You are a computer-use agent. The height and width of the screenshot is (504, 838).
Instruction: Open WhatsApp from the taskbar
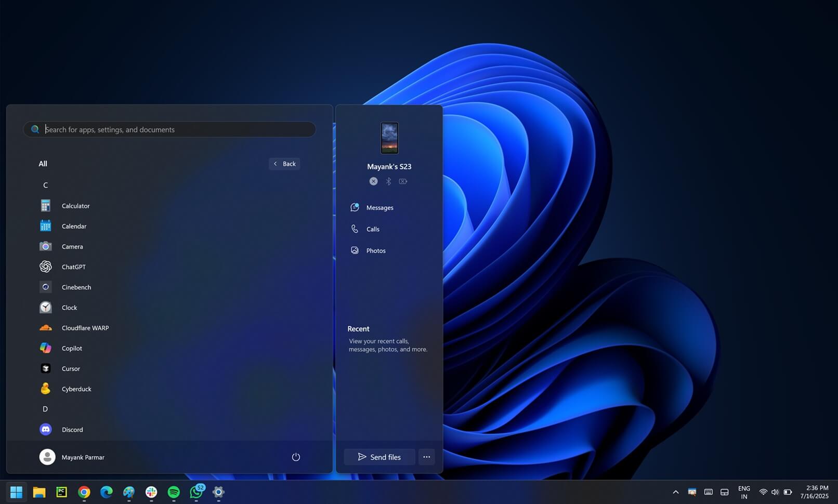pyautogui.click(x=196, y=492)
